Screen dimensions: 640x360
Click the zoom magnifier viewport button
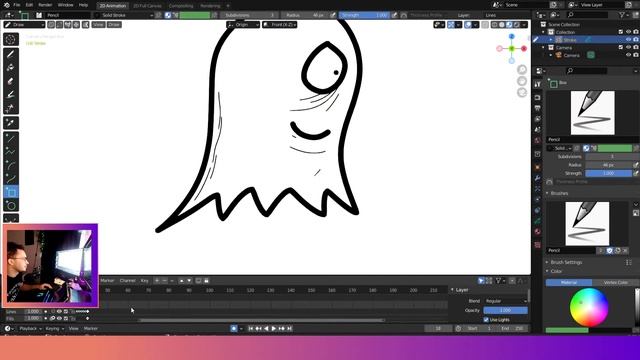pyautogui.click(x=522, y=70)
